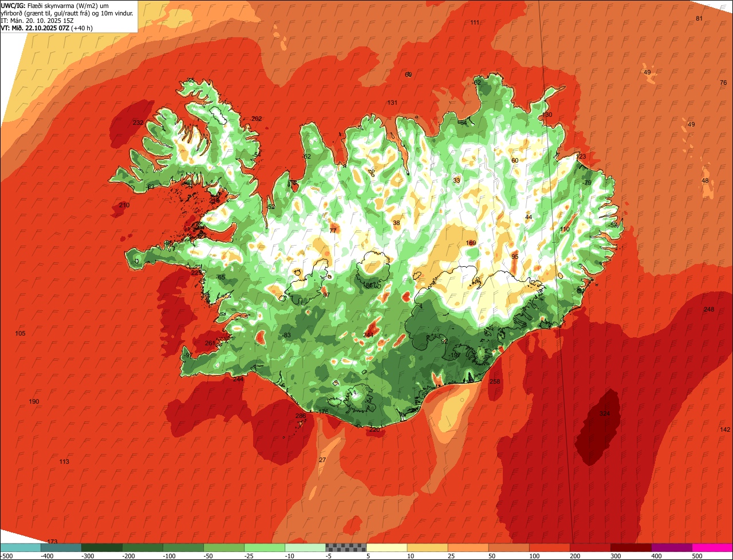Click the map value 33
Viewport: 733px width, 560px height.
[456, 181]
